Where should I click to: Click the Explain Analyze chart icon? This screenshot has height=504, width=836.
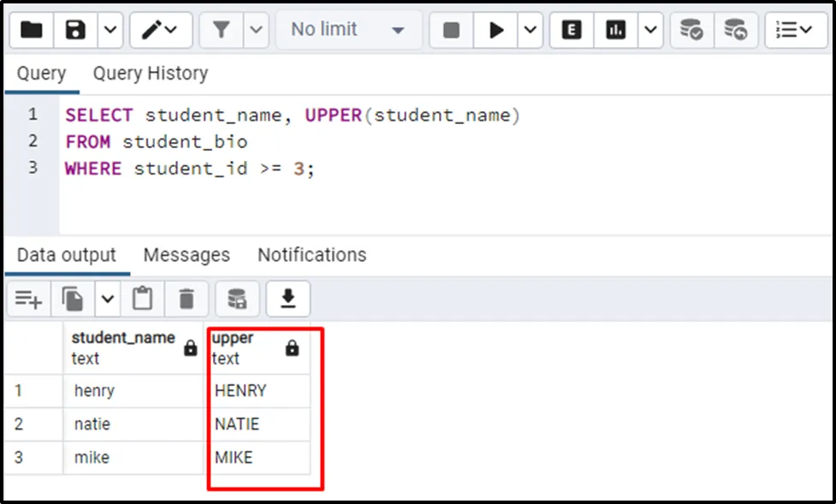click(615, 31)
